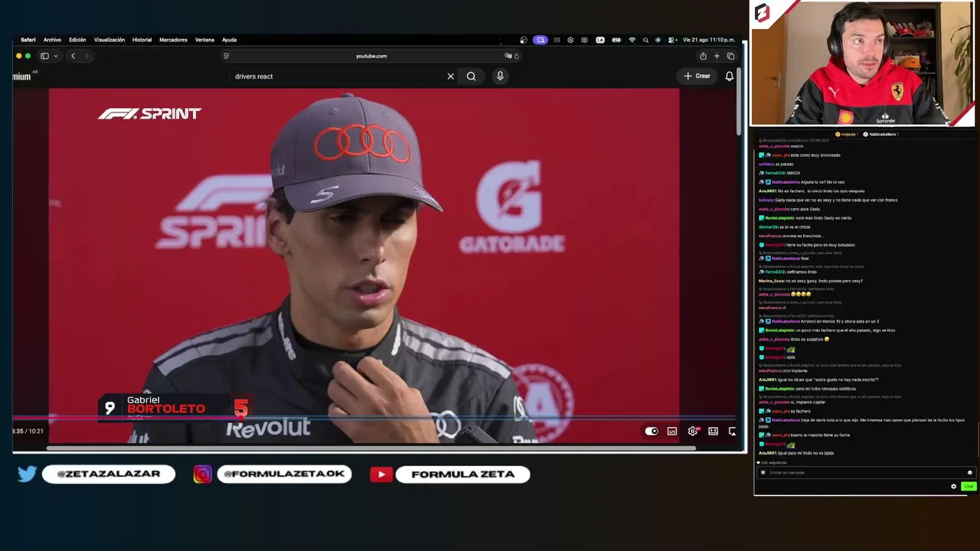Click the date and time in the menu bar
This screenshot has height=551, width=980.
[x=708, y=40]
